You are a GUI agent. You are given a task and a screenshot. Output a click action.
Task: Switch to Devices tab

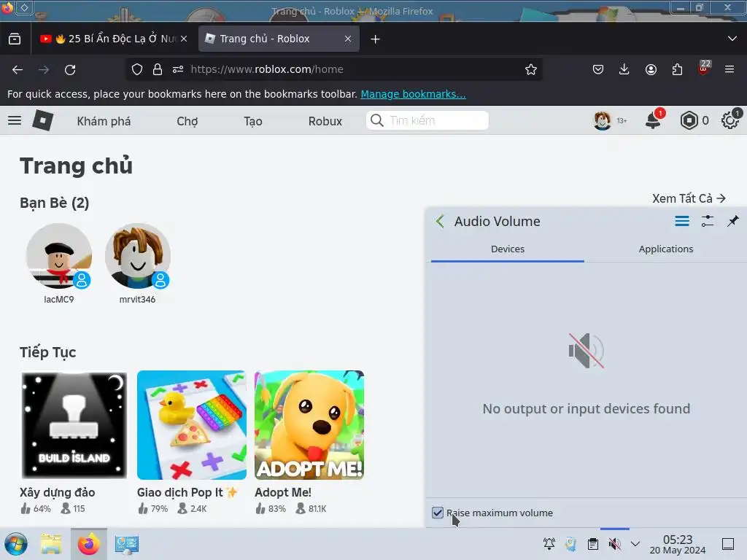(508, 249)
